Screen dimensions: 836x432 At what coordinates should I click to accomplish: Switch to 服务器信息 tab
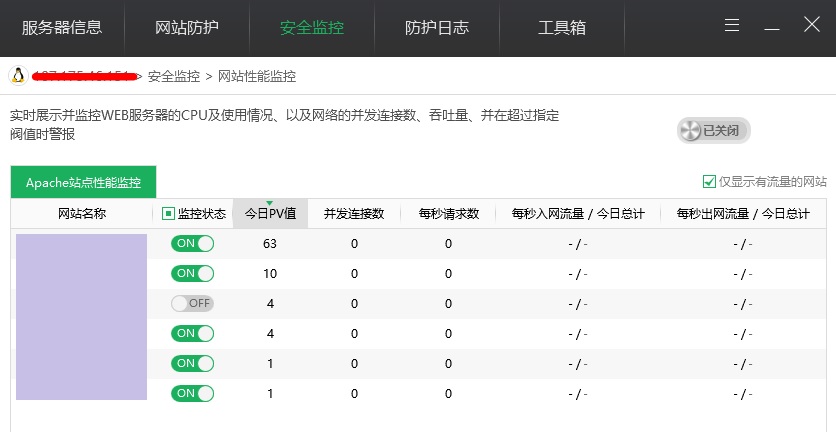pos(62,27)
